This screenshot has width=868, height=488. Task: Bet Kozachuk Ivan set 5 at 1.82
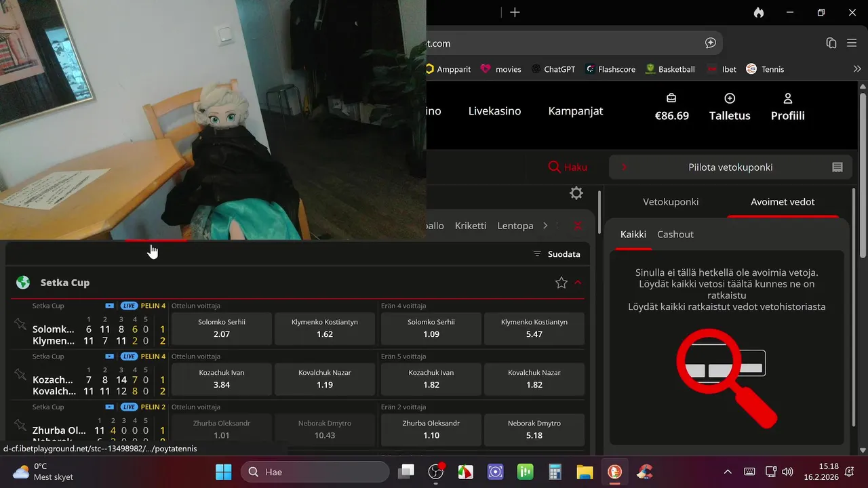pyautogui.click(x=431, y=379)
